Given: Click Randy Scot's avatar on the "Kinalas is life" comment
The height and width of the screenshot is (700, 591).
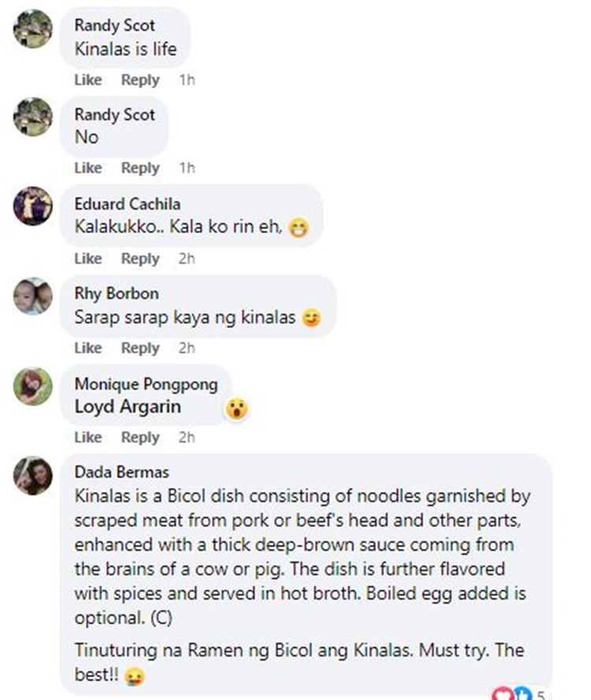Looking at the screenshot, I should [x=33, y=28].
